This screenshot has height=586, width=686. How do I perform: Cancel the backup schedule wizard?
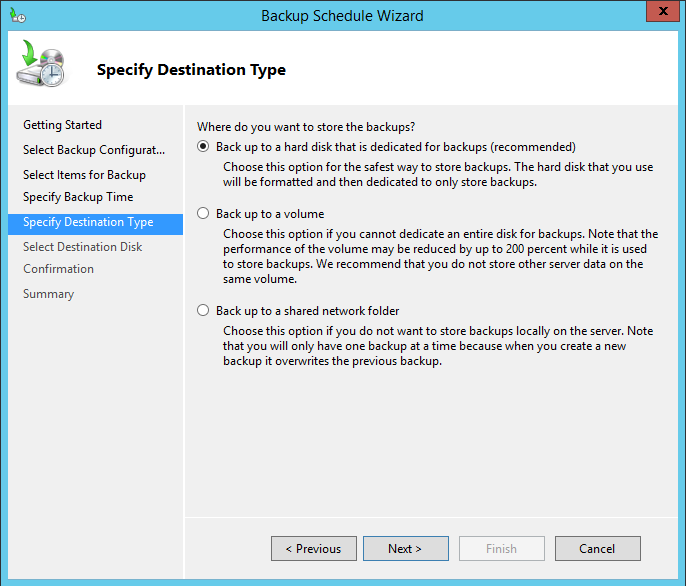[598, 548]
